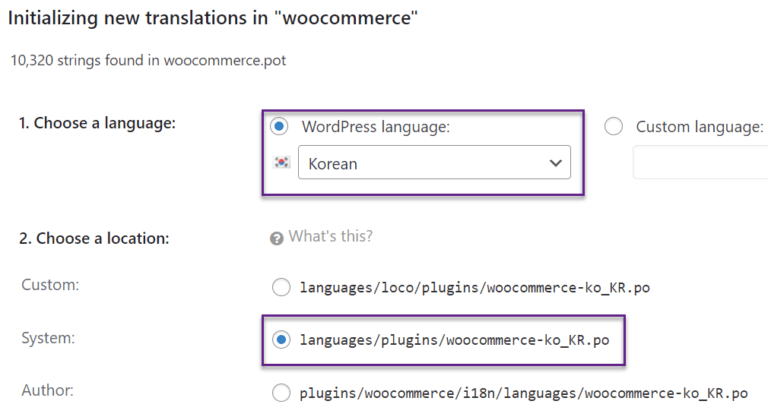The height and width of the screenshot is (420, 768).
Task: Click the Custom language label text
Action: point(699,127)
